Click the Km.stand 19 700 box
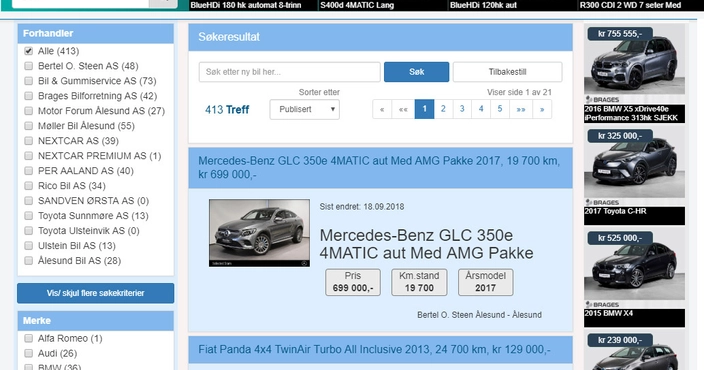 [419, 282]
